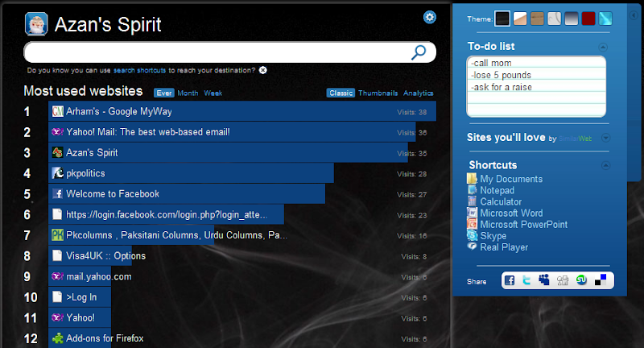Switch to Thumbnails view

(378, 93)
